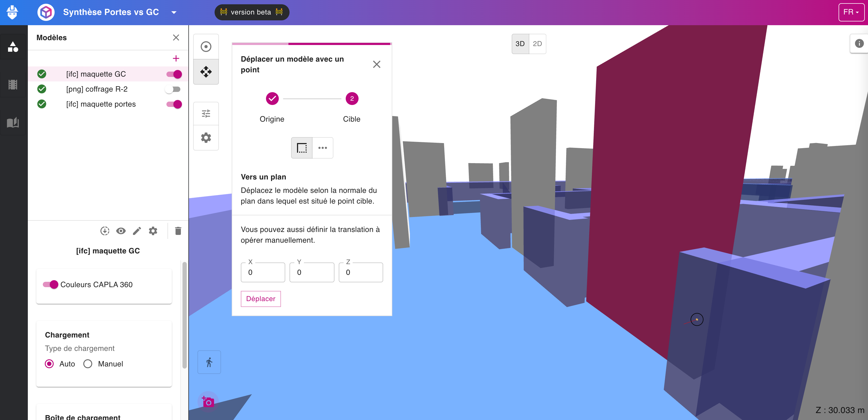Toggle visibility of maquette portes model

(174, 104)
